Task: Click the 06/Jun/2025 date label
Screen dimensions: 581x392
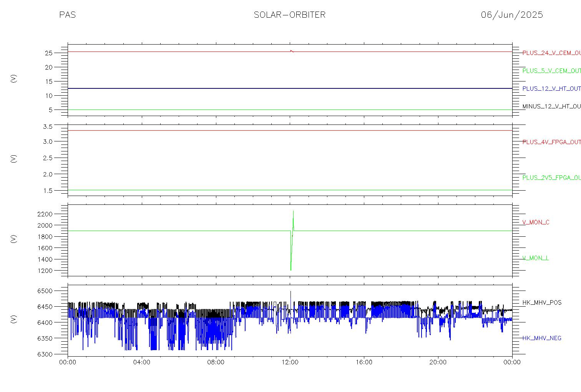Action: click(x=512, y=15)
